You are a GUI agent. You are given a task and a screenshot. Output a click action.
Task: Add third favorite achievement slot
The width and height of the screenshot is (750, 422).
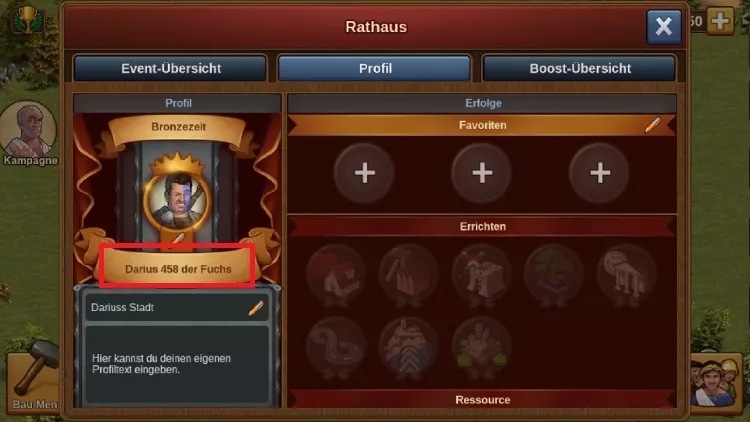point(600,173)
